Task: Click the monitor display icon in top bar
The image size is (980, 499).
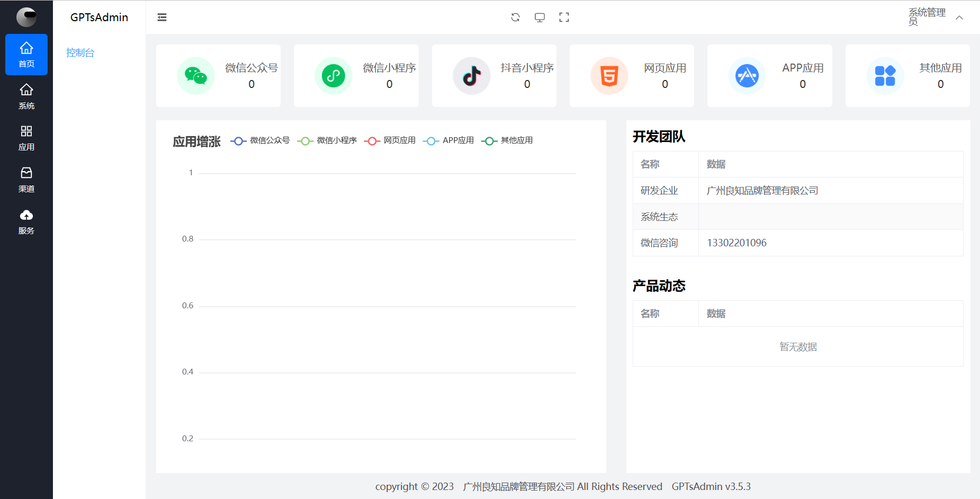Action: tap(540, 17)
